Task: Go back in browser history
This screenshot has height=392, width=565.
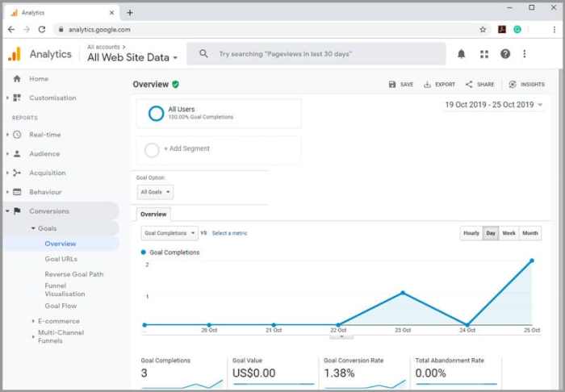Action: (11, 30)
